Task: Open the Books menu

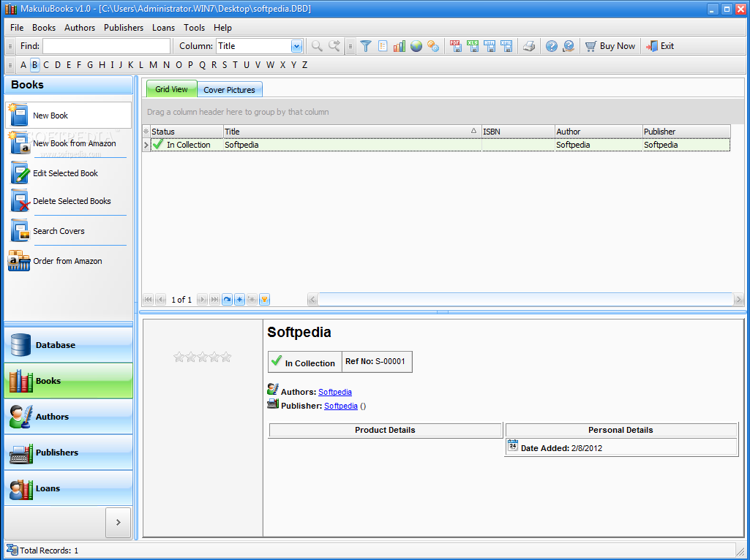Action: tap(44, 28)
